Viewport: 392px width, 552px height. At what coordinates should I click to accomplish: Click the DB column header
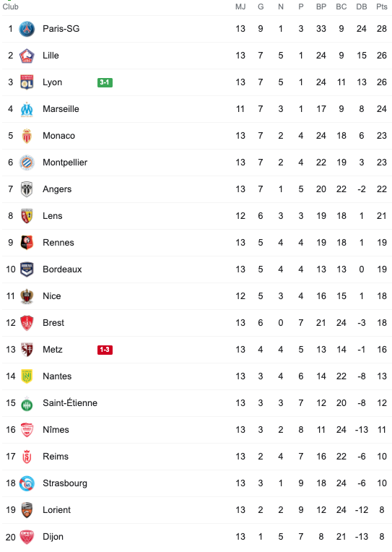click(362, 7)
